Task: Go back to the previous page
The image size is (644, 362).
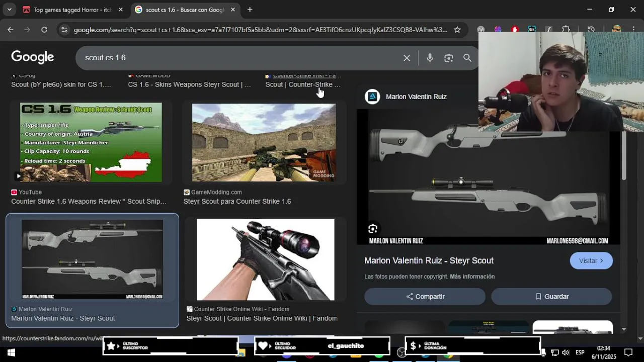Action: point(10,30)
